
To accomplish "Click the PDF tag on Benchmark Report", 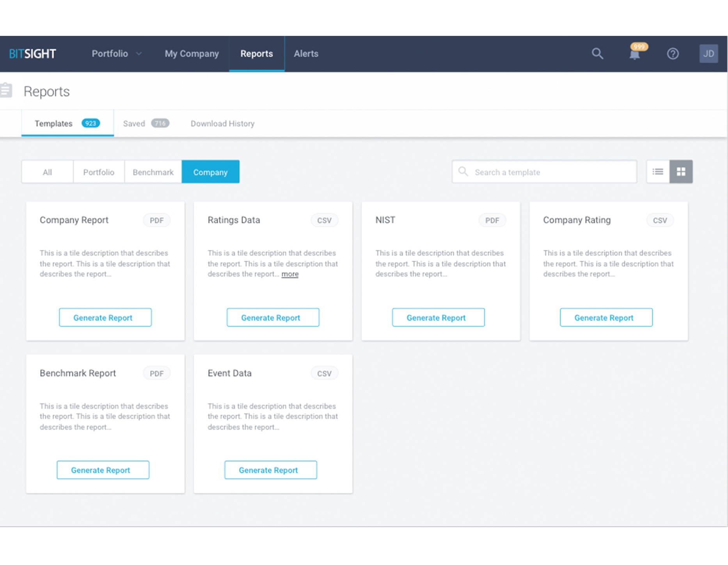I will (157, 374).
